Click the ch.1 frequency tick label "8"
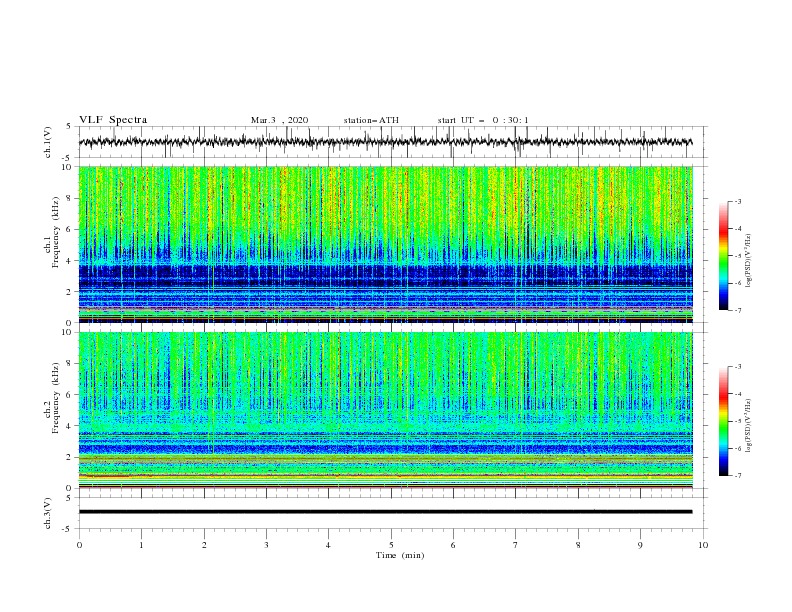Screen dimensions: 792x612 [x=70, y=198]
